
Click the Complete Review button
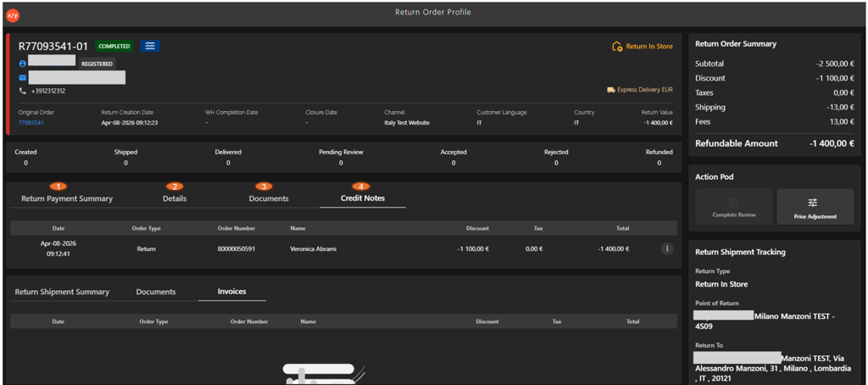[734, 207]
